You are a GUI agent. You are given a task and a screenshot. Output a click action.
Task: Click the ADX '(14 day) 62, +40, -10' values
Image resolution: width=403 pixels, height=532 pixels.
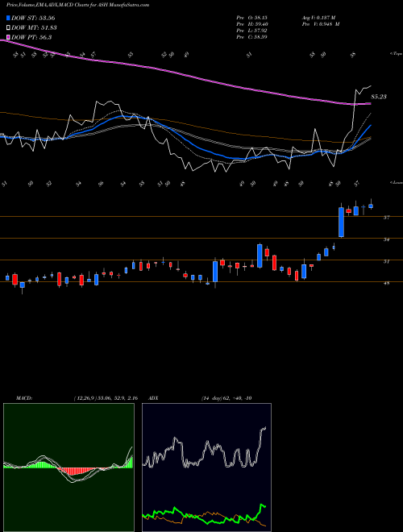(x=226, y=398)
